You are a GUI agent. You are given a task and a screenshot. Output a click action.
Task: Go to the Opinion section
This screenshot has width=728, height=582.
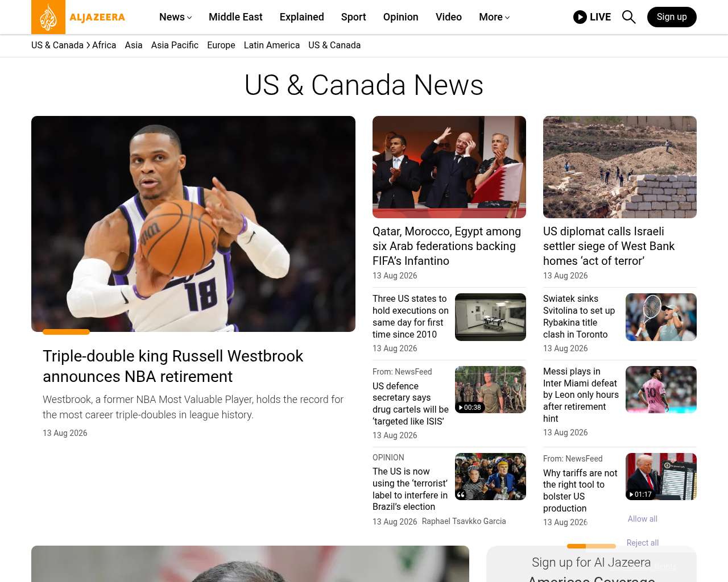(401, 17)
